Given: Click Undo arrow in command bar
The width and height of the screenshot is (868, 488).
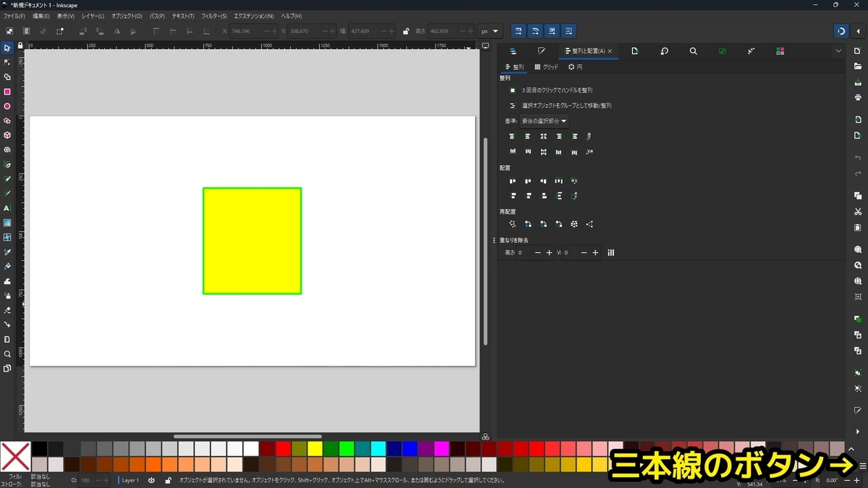Looking at the screenshot, I should pos(858,157).
